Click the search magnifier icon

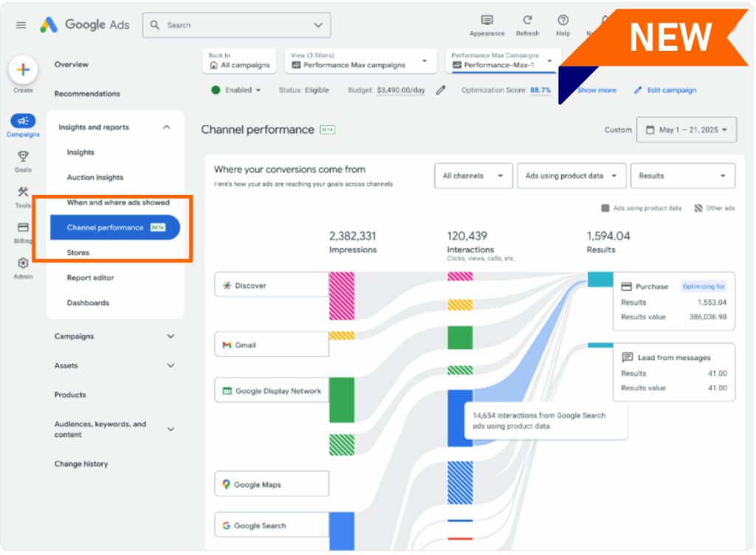click(x=155, y=25)
